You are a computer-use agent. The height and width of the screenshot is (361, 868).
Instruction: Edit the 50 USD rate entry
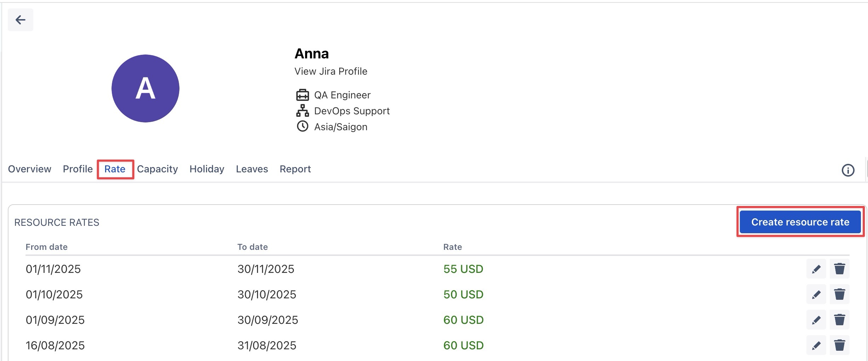coord(816,294)
